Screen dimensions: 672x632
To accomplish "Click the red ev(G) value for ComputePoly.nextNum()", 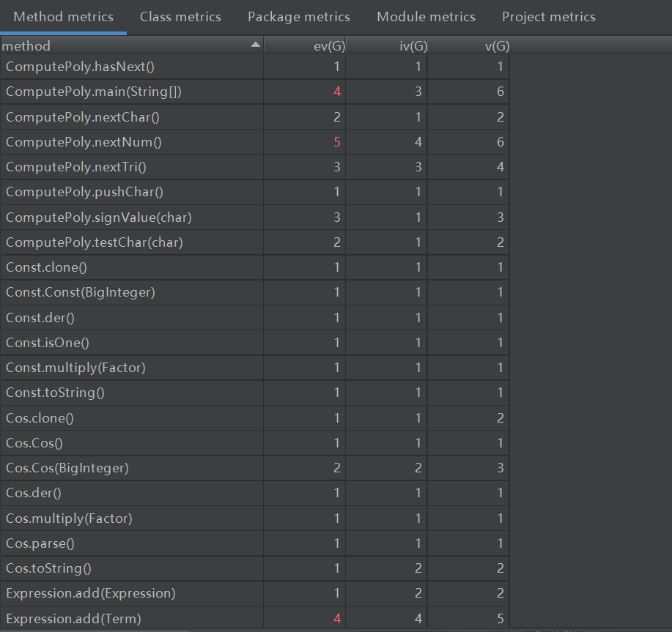I will (x=337, y=142).
